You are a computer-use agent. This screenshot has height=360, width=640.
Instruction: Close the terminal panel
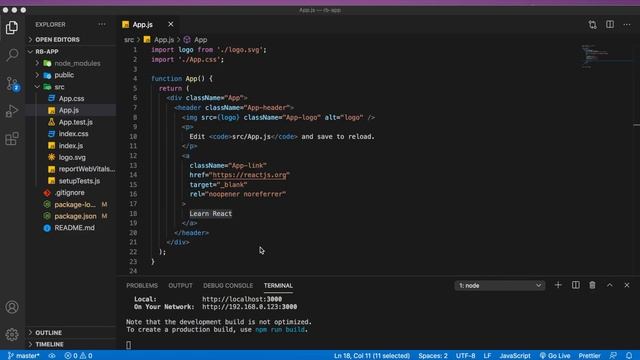coord(627,285)
